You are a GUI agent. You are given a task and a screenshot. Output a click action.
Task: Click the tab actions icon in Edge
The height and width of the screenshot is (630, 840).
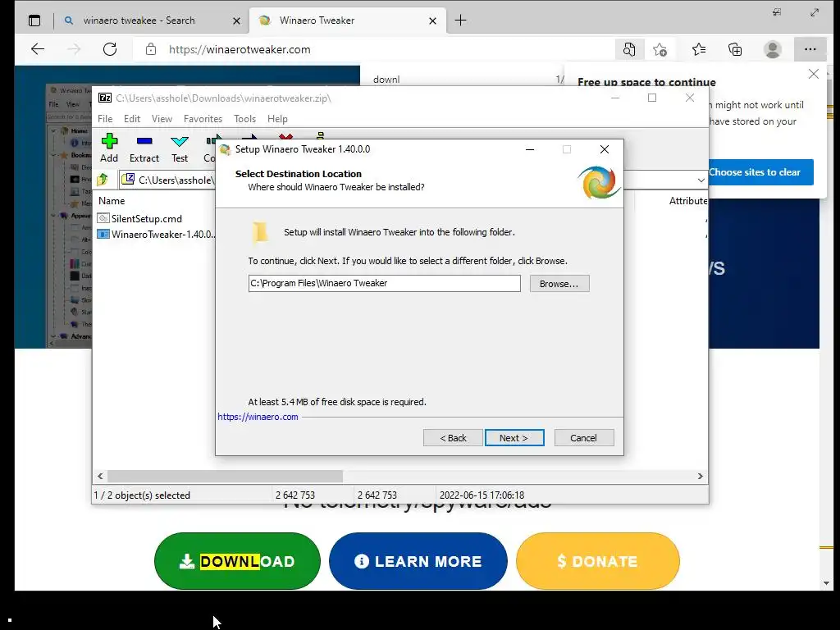(34, 21)
